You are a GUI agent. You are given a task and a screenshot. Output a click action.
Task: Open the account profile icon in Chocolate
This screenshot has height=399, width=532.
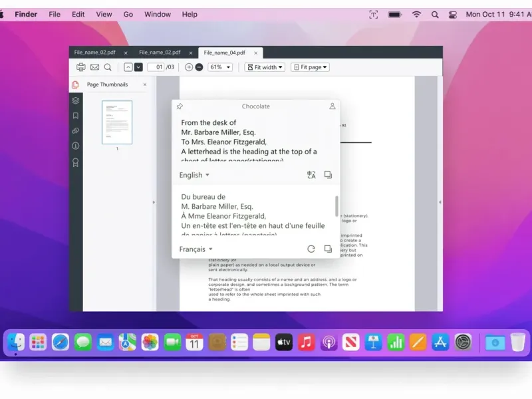[332, 106]
